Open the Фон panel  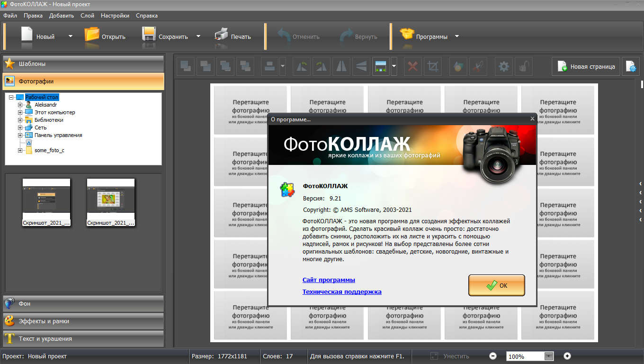coord(83,304)
